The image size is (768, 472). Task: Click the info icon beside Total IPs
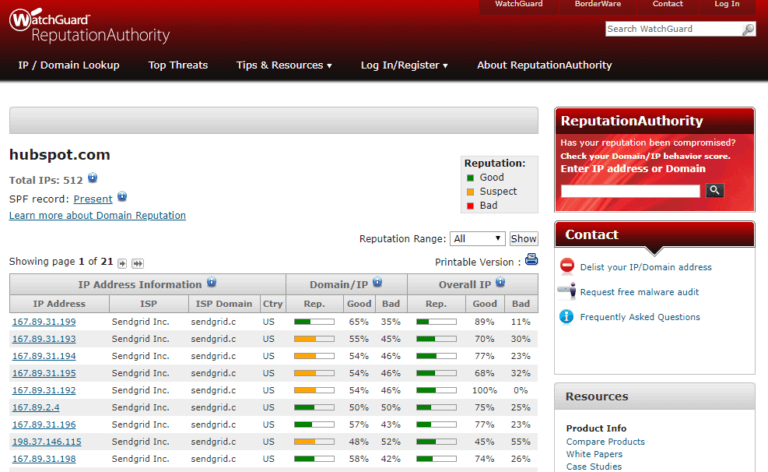click(x=93, y=178)
